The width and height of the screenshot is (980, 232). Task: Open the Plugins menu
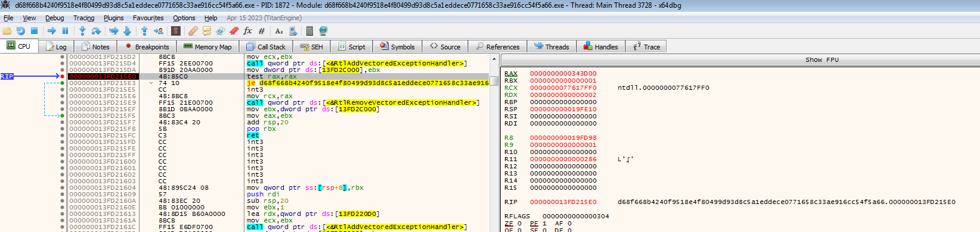pos(114,18)
